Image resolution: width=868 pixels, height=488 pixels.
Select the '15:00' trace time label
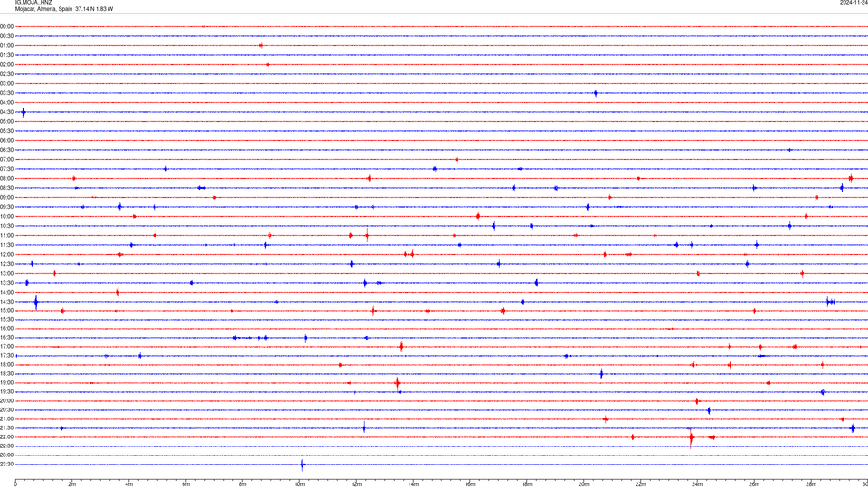coord(6,311)
